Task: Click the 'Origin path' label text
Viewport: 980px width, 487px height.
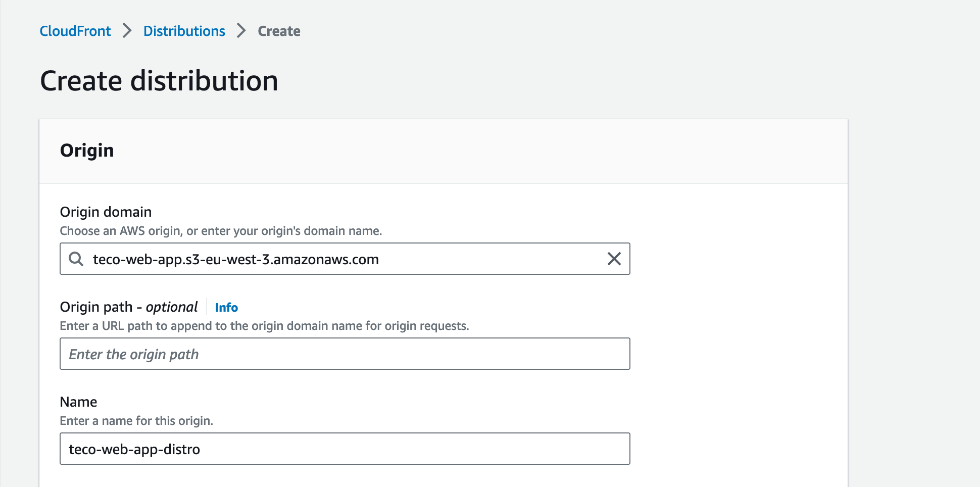Action: coord(96,307)
